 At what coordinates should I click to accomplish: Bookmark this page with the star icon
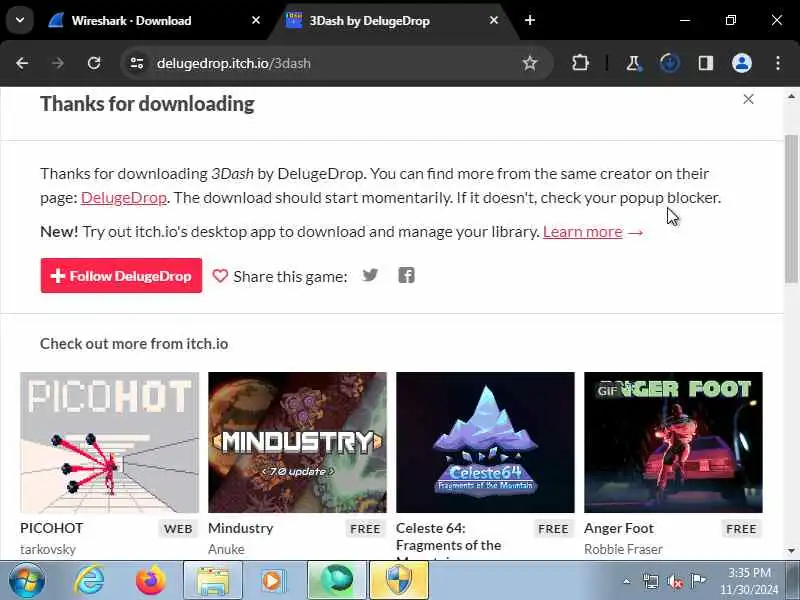click(530, 63)
